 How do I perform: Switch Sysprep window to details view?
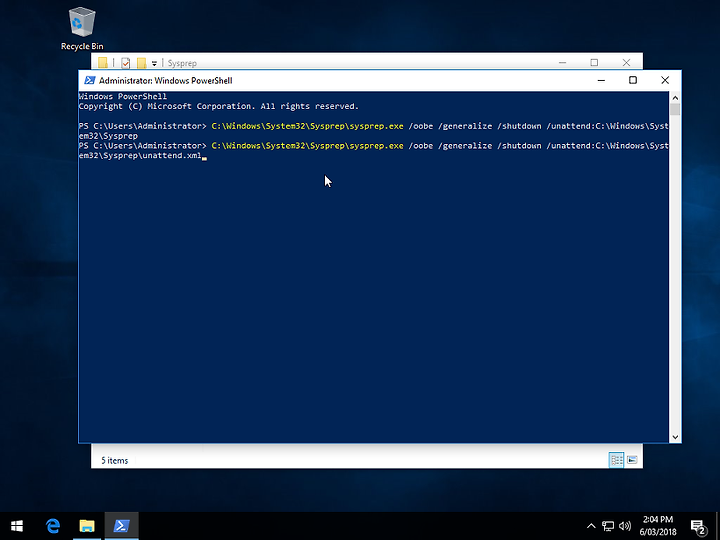click(616, 460)
